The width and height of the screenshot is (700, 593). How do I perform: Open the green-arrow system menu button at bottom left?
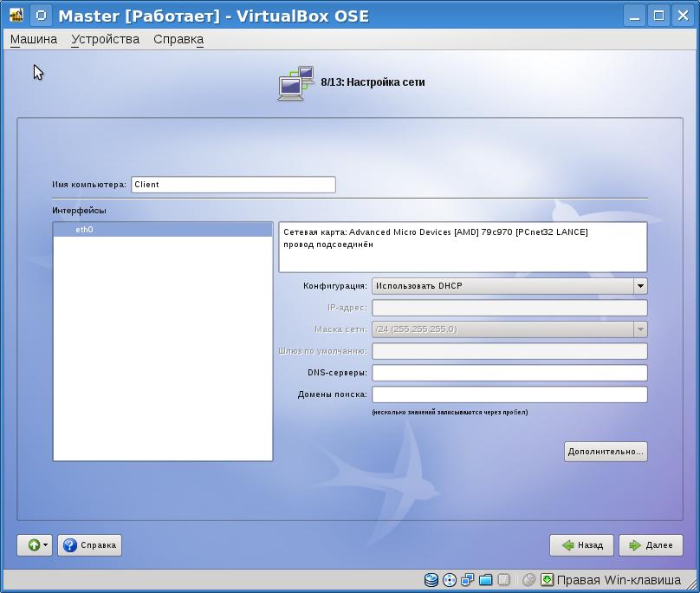[35, 545]
